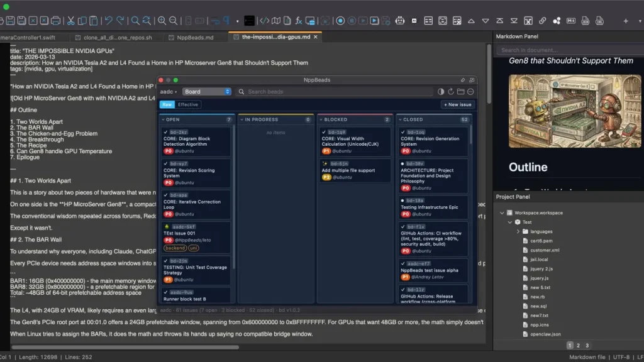The width and height of the screenshot is (644, 362).
Task: Switch to the NppBeads.md tab
Action: (x=195, y=37)
